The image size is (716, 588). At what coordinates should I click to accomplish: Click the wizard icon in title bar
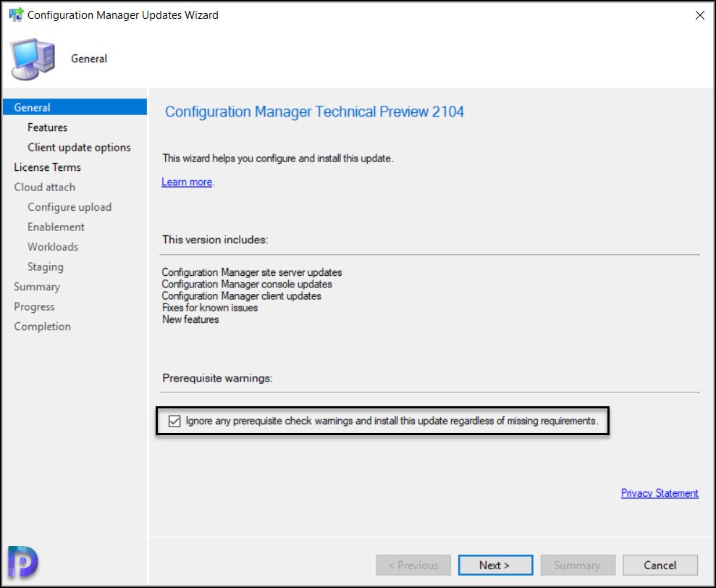16,14
